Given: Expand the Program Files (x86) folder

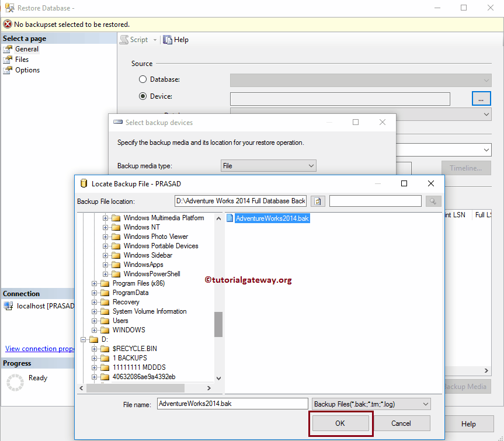Looking at the screenshot, I should coord(95,283).
